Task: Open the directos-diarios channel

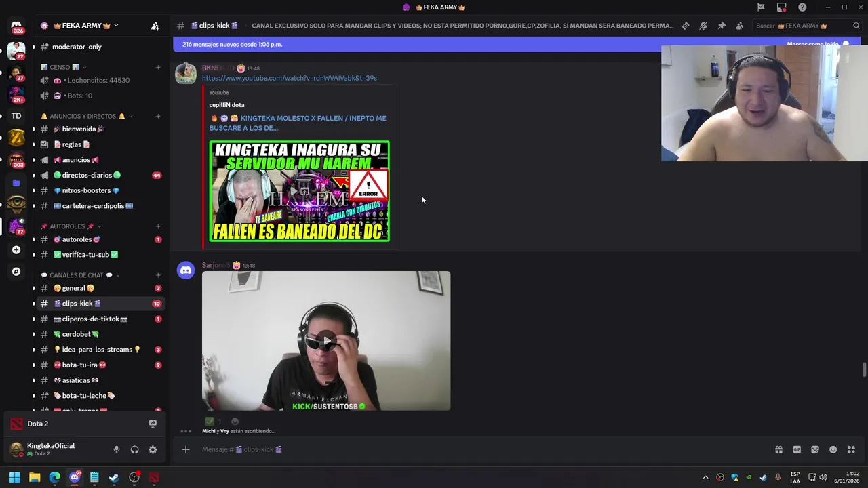Action: [100, 175]
